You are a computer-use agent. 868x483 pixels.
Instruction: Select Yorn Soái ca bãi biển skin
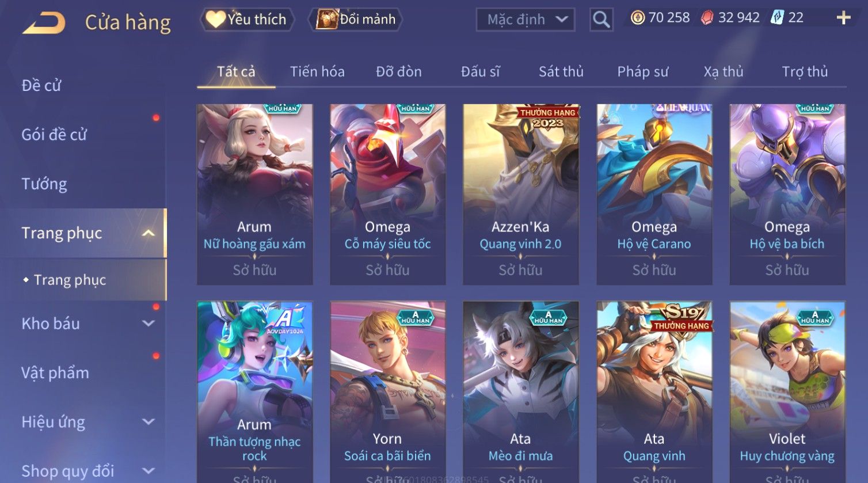[x=388, y=391]
